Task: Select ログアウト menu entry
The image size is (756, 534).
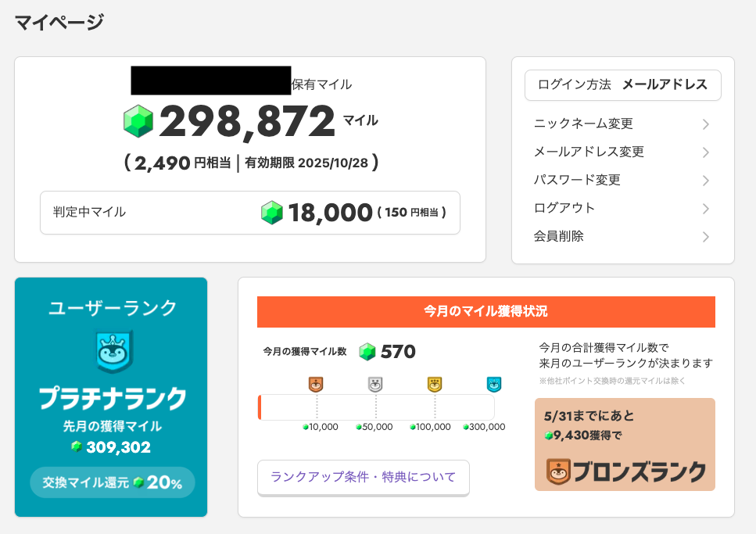Action: [622, 209]
